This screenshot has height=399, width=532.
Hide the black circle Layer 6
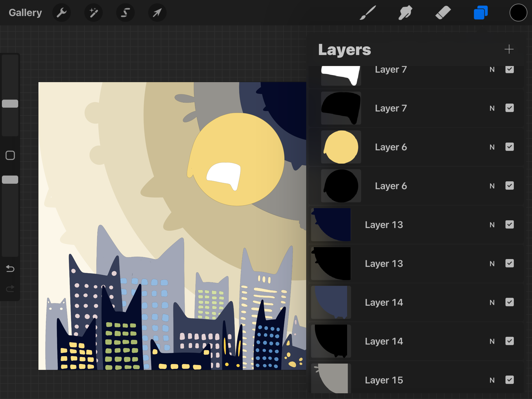pyautogui.click(x=509, y=186)
